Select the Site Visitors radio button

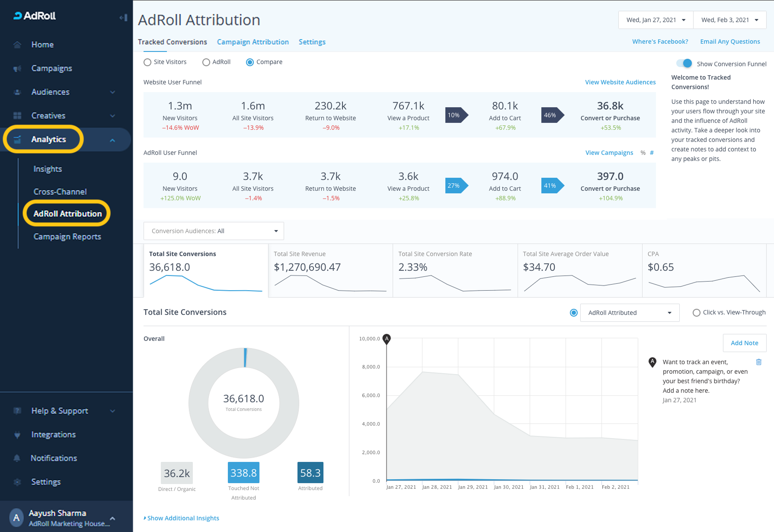[147, 62]
